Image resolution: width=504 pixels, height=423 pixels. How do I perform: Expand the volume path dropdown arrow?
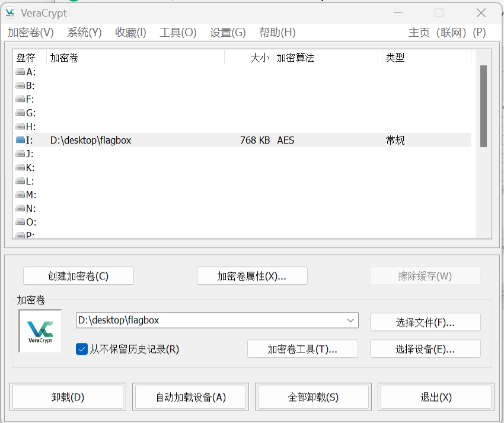(350, 320)
